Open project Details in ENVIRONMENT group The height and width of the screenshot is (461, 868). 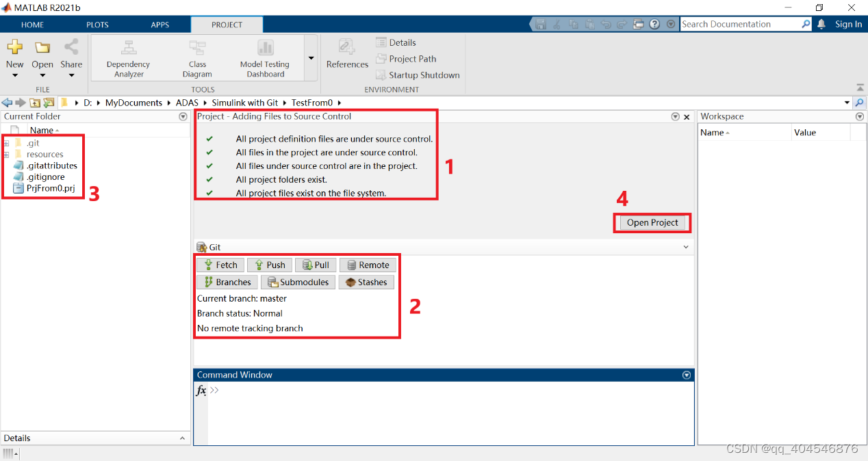pos(396,42)
